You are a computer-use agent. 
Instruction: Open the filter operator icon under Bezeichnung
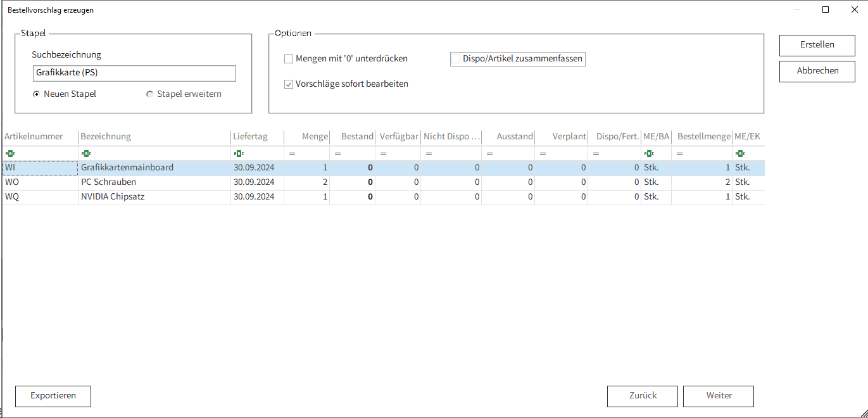coord(85,153)
